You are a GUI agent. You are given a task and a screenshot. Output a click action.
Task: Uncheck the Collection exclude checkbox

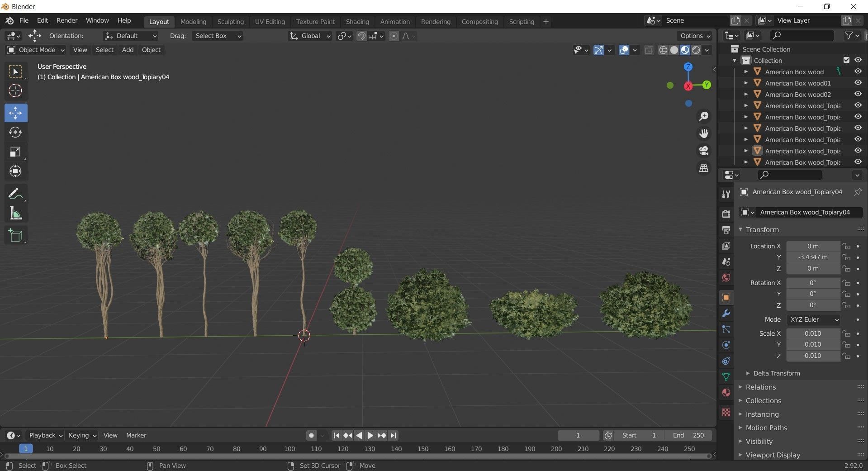coord(846,60)
